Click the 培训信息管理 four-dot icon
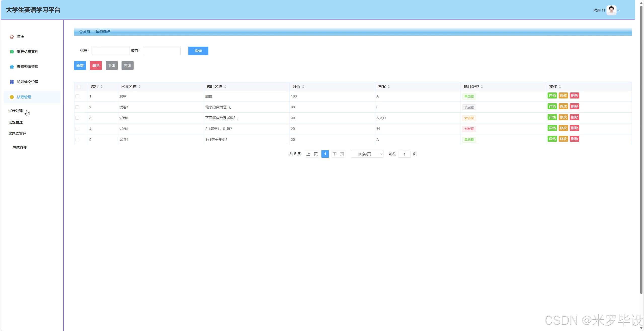Screen dimensions: 644x331 click(x=12, y=82)
